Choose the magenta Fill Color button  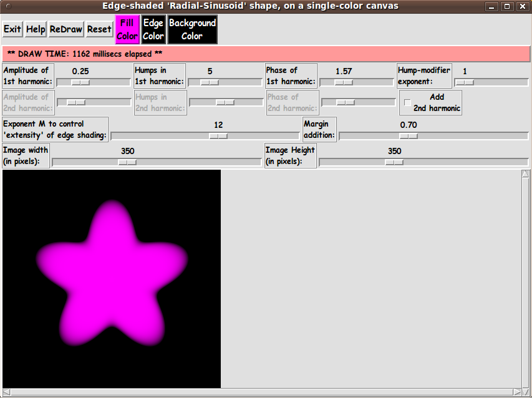tap(127, 29)
